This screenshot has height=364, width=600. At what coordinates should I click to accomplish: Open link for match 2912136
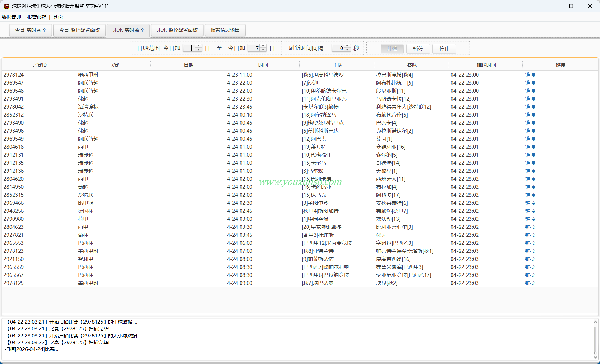pyautogui.click(x=530, y=171)
